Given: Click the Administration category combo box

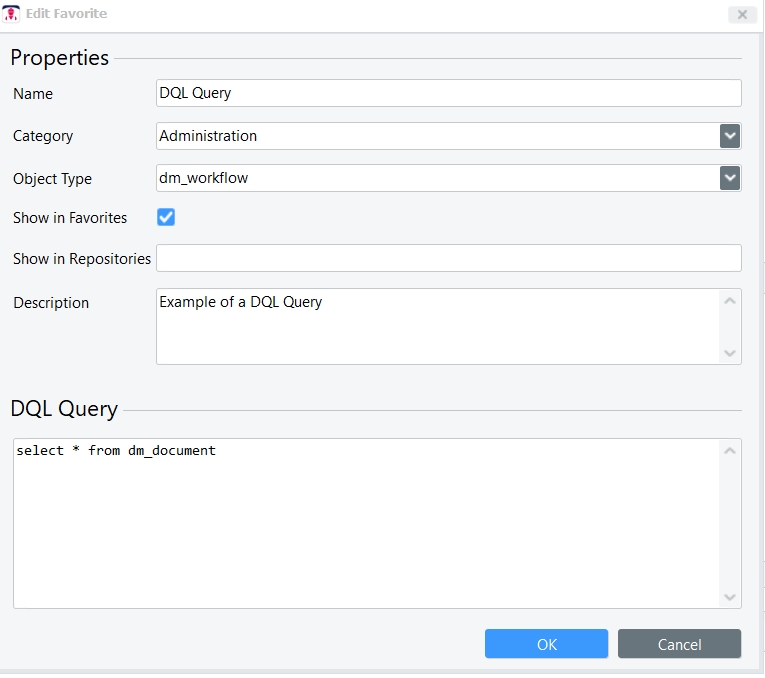Looking at the screenshot, I should point(437,136).
